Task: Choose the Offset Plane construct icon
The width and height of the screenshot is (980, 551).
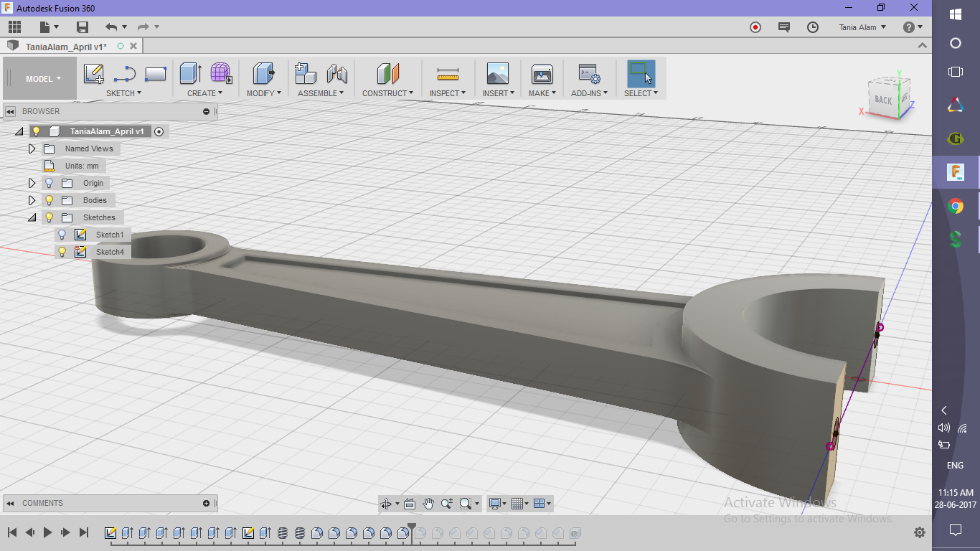Action: (387, 74)
